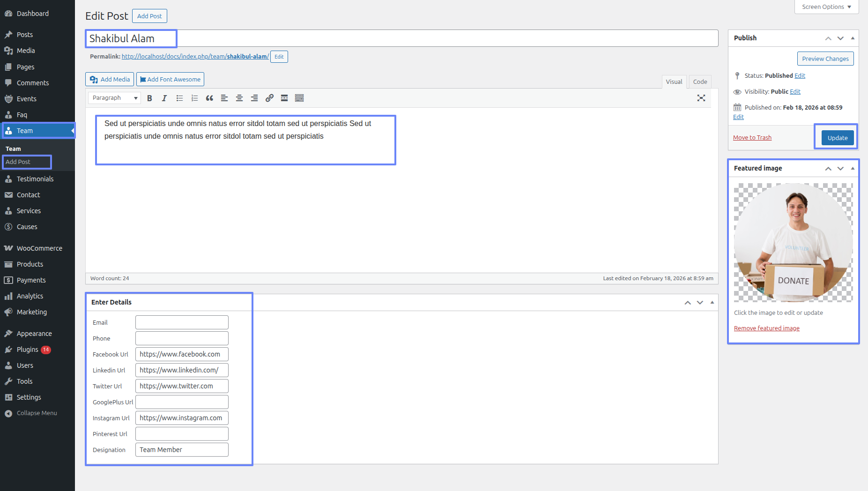This screenshot has height=491, width=868.
Task: Align text center in the editor
Action: pyautogui.click(x=239, y=98)
